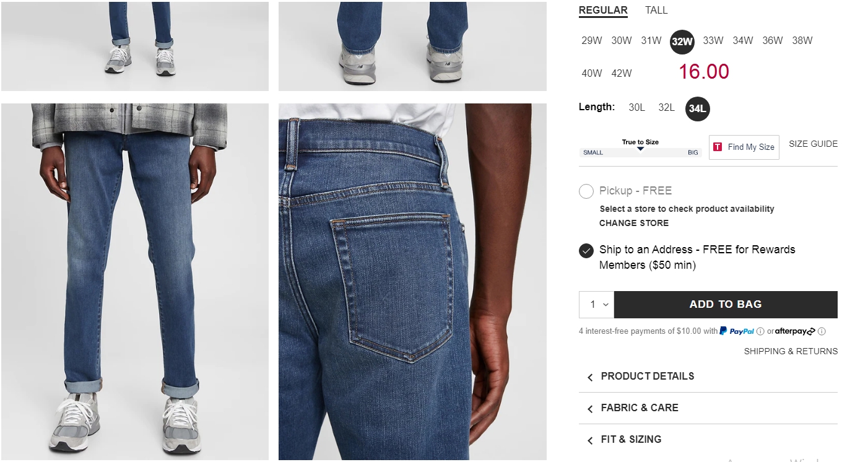Viewport: 868px width, 462px height.
Task: Switch to the REGULAR size tab
Action: (x=603, y=10)
